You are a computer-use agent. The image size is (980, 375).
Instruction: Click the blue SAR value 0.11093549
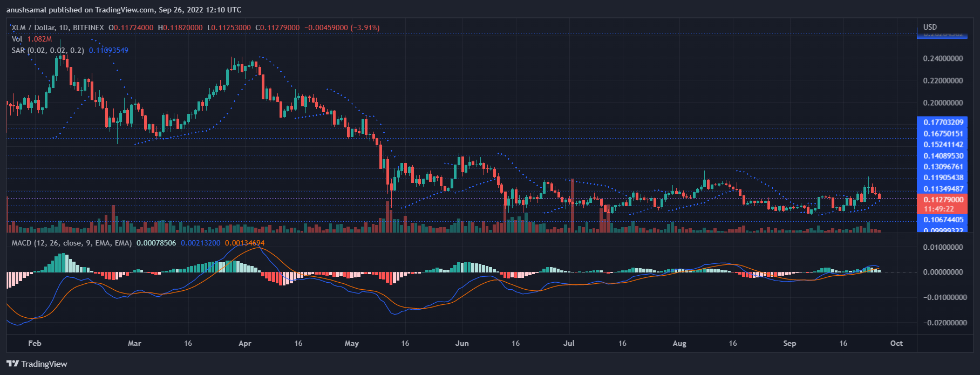tap(108, 50)
